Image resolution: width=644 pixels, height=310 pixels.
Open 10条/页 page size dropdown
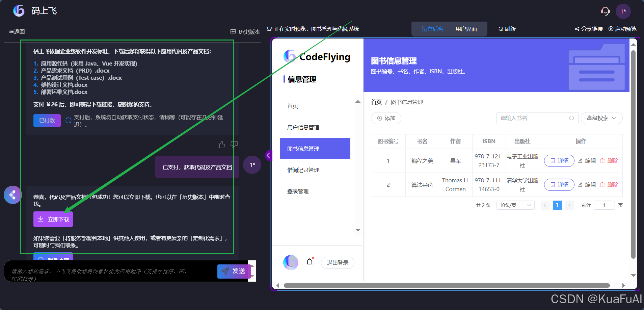click(x=515, y=205)
